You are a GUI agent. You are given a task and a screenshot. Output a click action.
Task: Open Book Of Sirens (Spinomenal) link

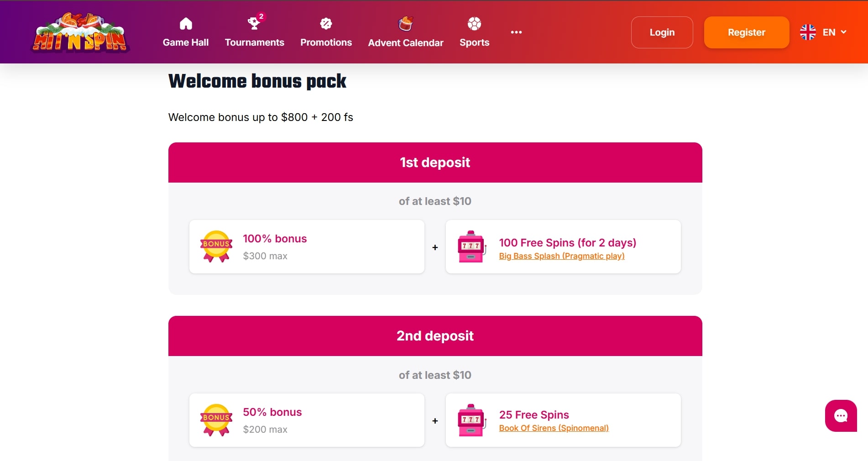pyautogui.click(x=554, y=428)
